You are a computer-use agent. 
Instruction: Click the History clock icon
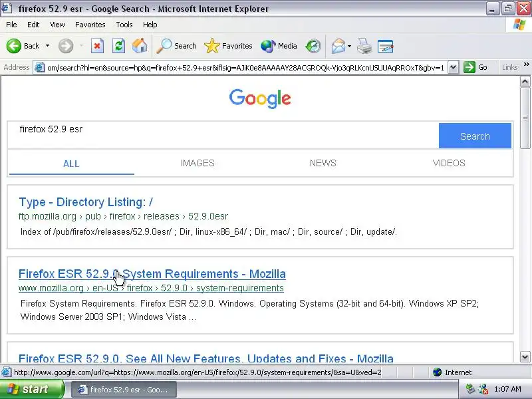tap(313, 46)
